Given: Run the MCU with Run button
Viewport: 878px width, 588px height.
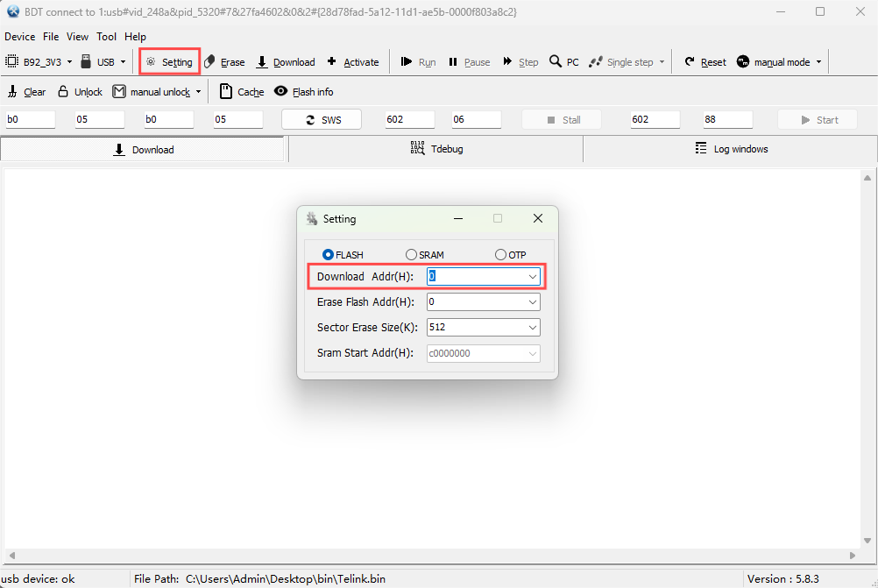Looking at the screenshot, I should coord(418,61).
